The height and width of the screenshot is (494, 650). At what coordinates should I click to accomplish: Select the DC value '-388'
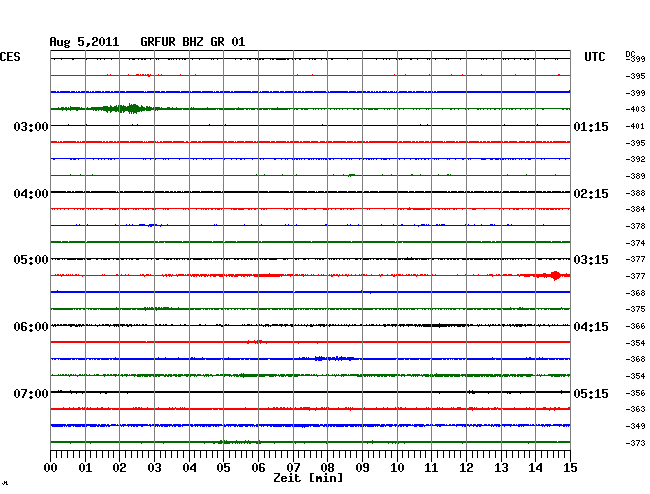(x=635, y=193)
